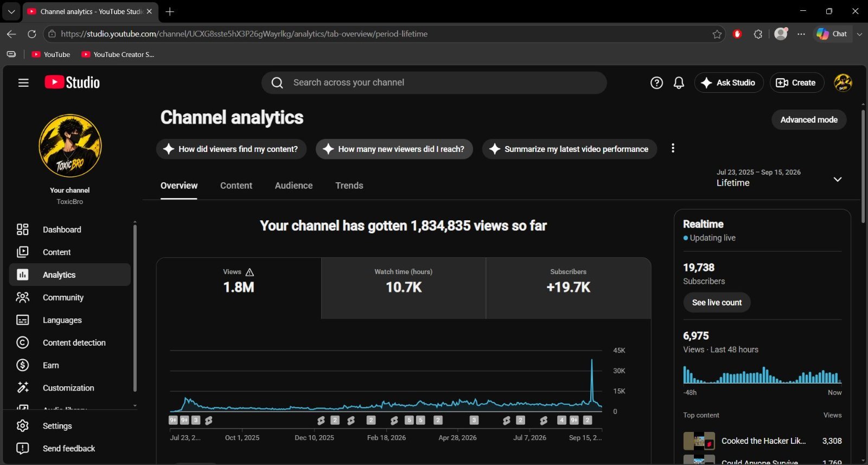Open the Help question mark icon
The height and width of the screenshot is (465, 868).
[x=656, y=82]
